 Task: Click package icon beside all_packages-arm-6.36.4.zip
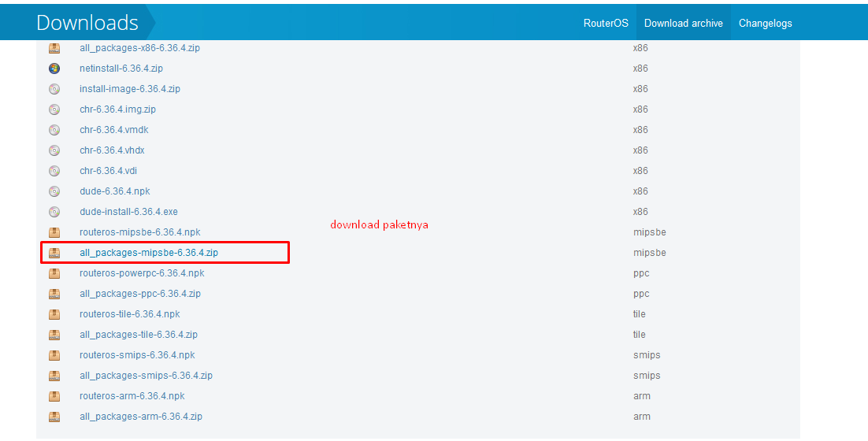pyautogui.click(x=54, y=417)
